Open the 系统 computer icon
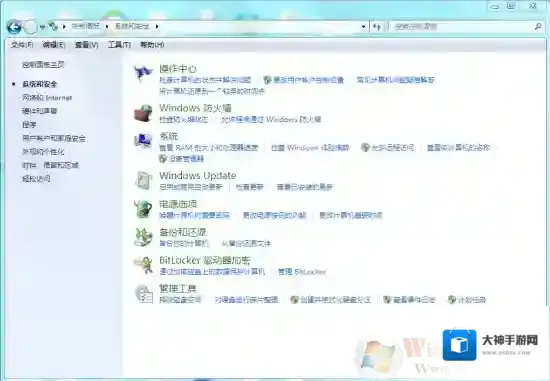Image resolution: width=550 pixels, height=381 pixels. click(143, 140)
